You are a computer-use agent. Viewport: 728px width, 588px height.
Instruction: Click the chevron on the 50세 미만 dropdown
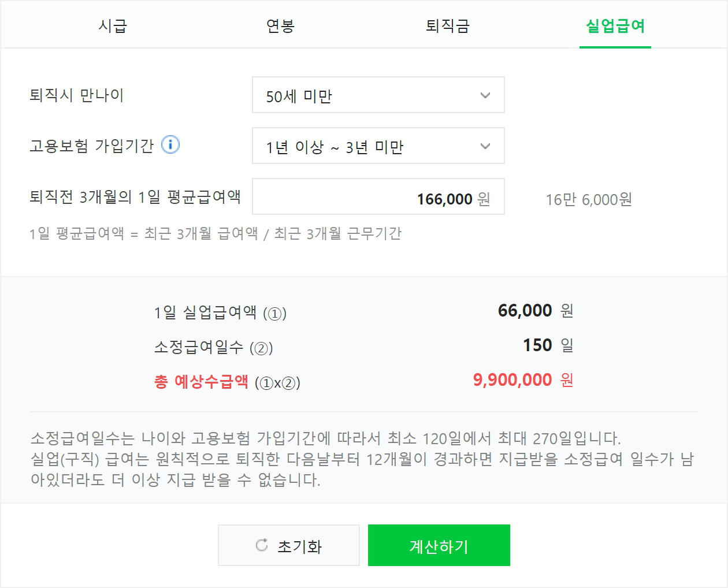pos(485,95)
